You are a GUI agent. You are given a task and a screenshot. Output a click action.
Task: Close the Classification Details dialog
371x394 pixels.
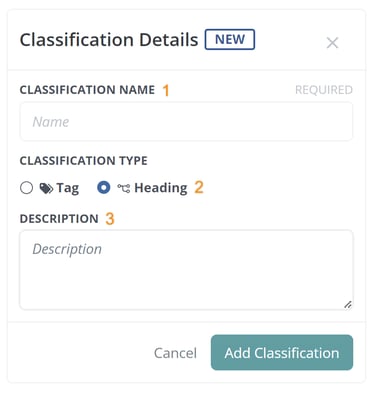tap(332, 43)
